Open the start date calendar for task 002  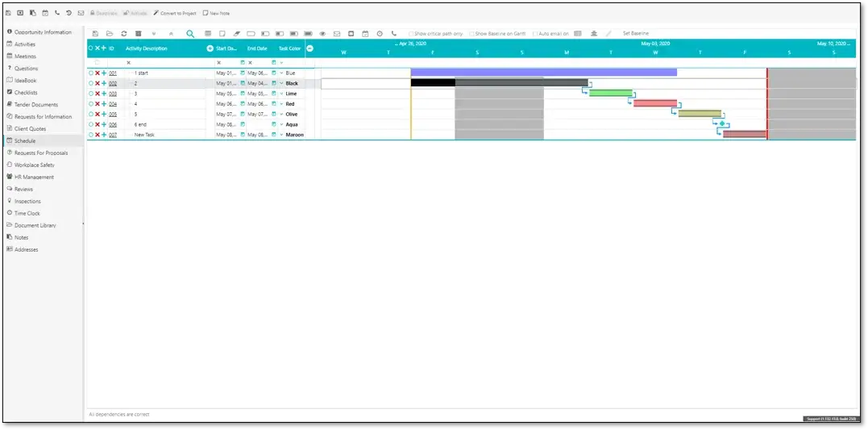(243, 83)
